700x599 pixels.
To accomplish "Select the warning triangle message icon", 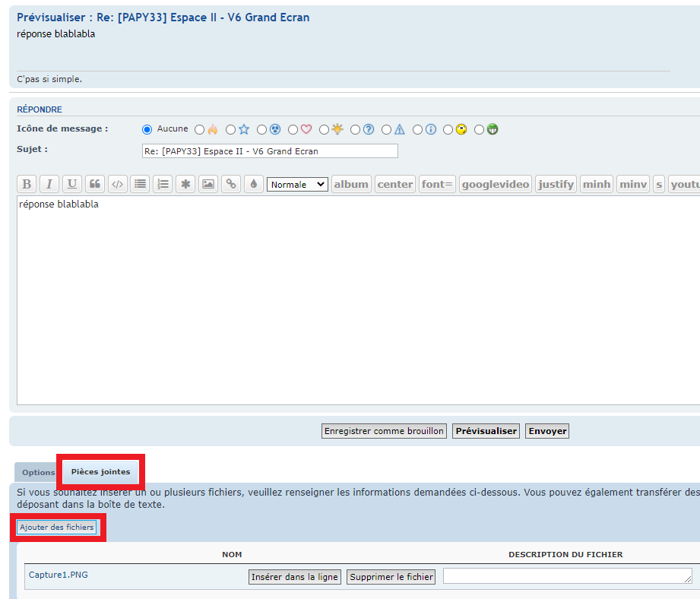I will tap(386, 130).
